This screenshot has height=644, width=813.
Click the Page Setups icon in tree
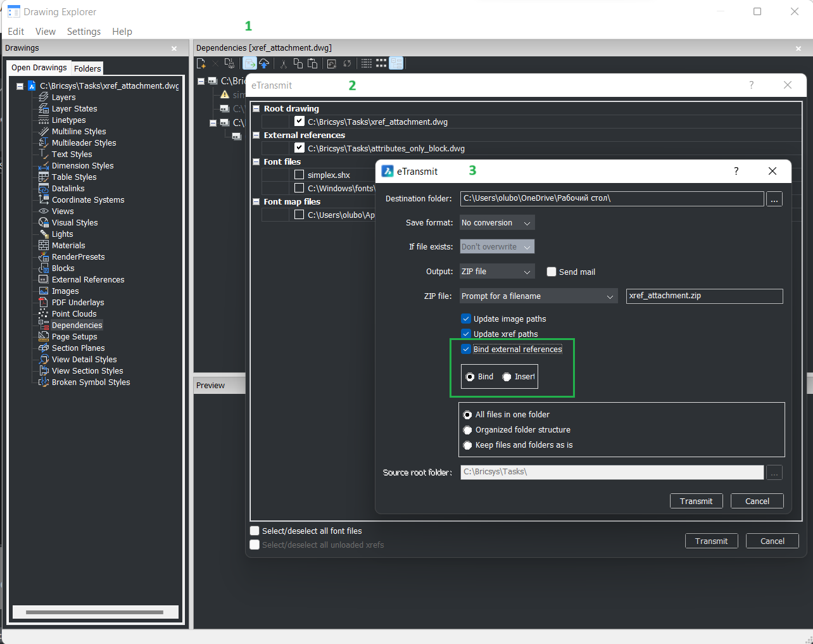pyautogui.click(x=44, y=336)
